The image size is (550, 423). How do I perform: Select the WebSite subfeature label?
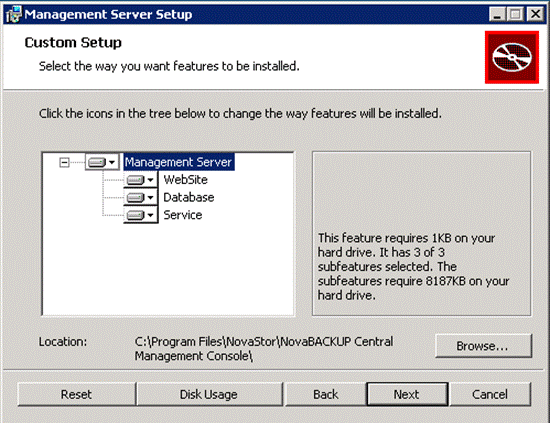(186, 180)
